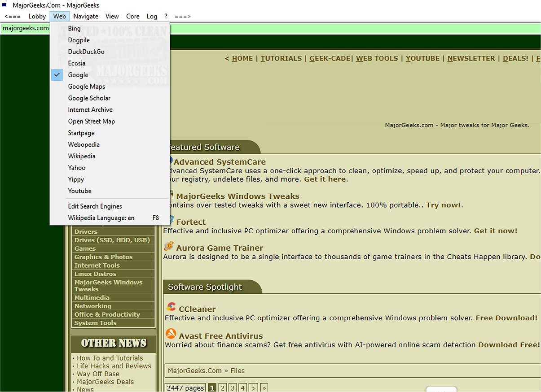Screen dimensions: 541x392
Task: Open the System Tools category
Action: pyautogui.click(x=95, y=323)
